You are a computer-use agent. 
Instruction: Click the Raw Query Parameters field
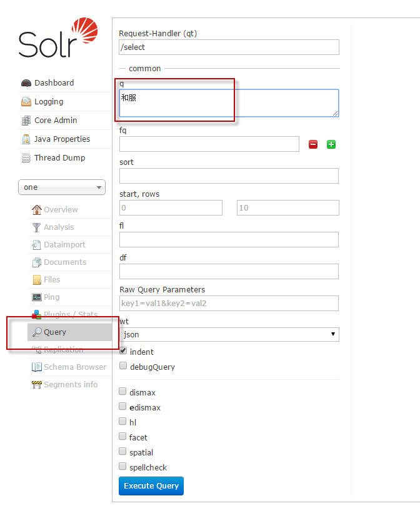pos(229,304)
